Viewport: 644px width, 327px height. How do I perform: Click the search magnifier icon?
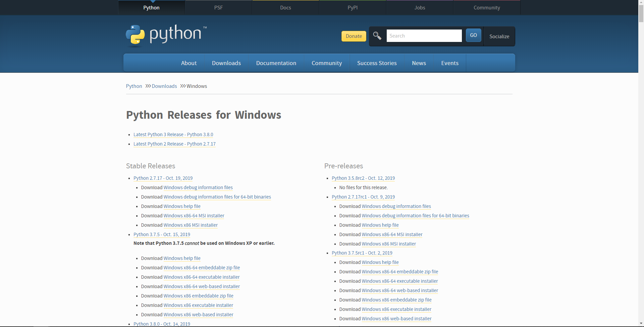tap(377, 36)
